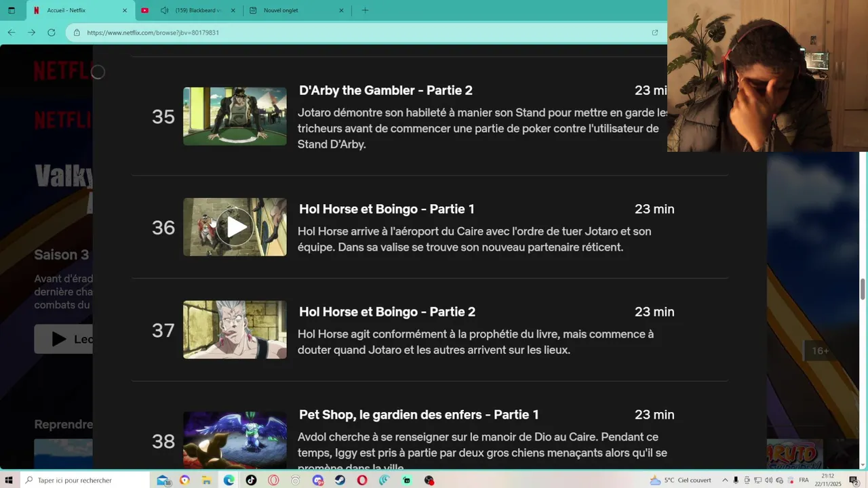Open the address bar share icon
The height and width of the screenshot is (488, 868).
[655, 33]
